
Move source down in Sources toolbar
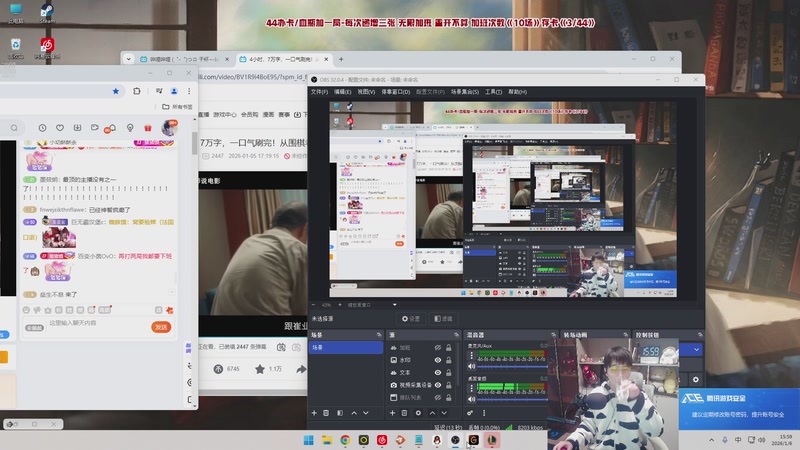pyautogui.click(x=444, y=413)
